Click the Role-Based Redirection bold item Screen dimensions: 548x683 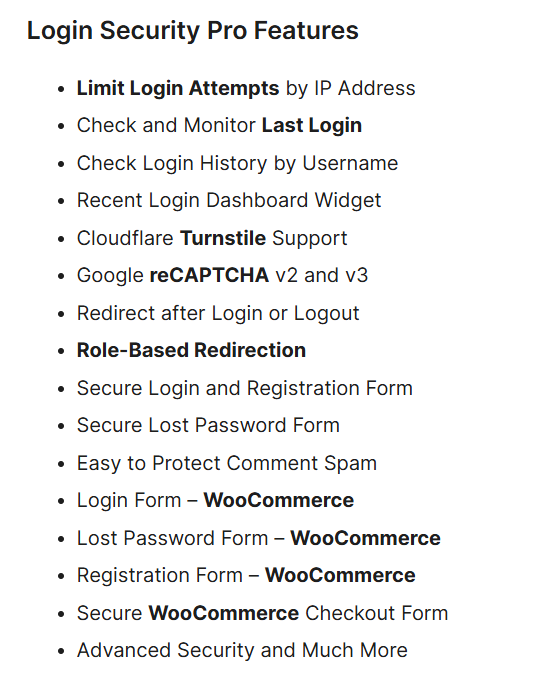(x=191, y=351)
